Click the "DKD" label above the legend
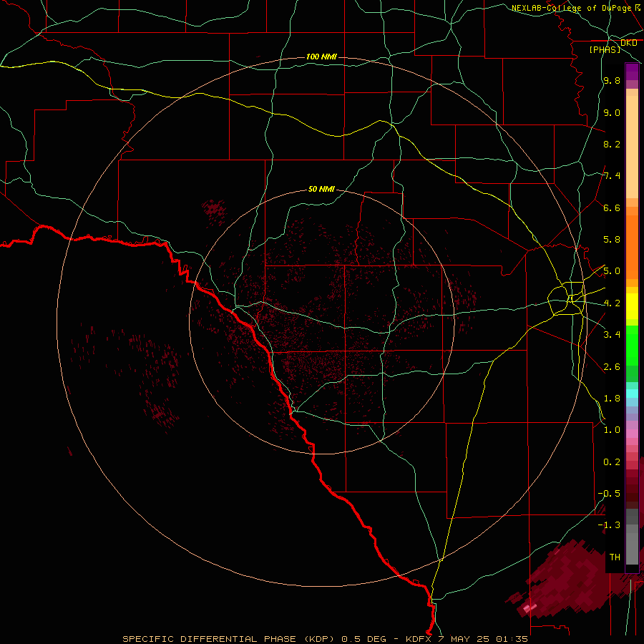The image size is (644, 644). tap(628, 43)
